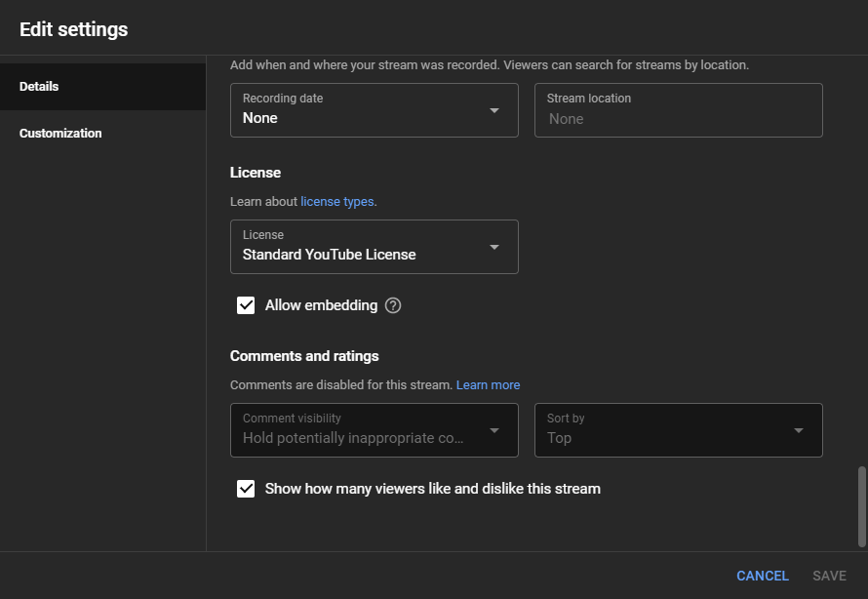Click the CANCEL button
Image resolution: width=868 pixels, height=599 pixels.
(x=762, y=576)
